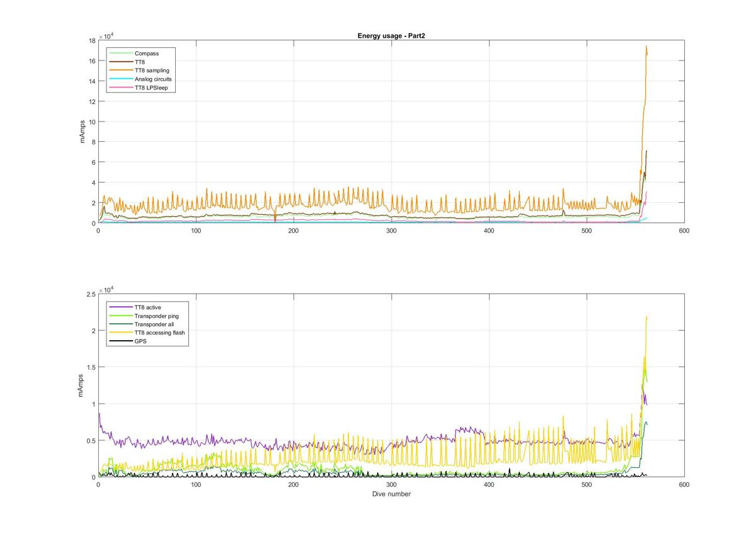Click the '×10^4' exponent label above the upper plot

105,35
